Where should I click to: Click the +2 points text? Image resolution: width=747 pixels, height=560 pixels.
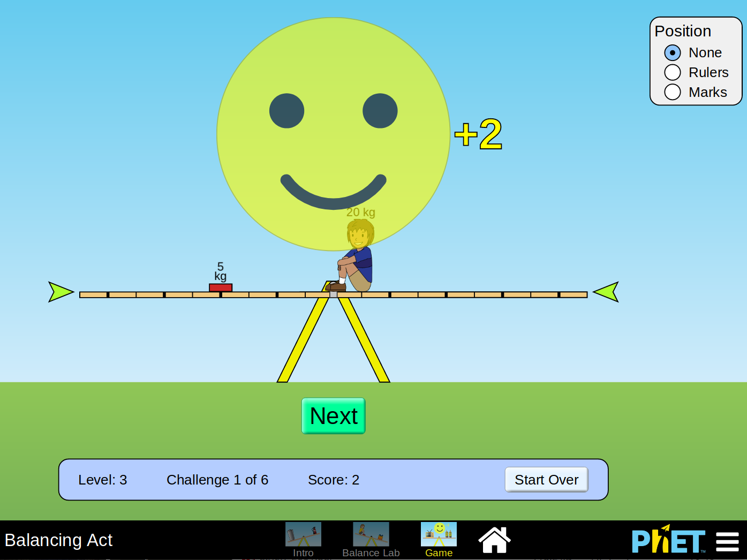478,134
